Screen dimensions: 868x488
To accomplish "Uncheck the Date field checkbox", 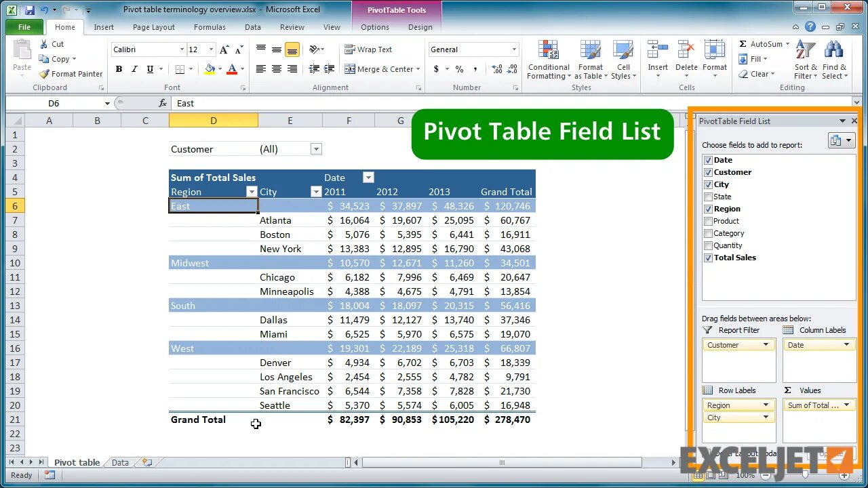I will click(708, 160).
